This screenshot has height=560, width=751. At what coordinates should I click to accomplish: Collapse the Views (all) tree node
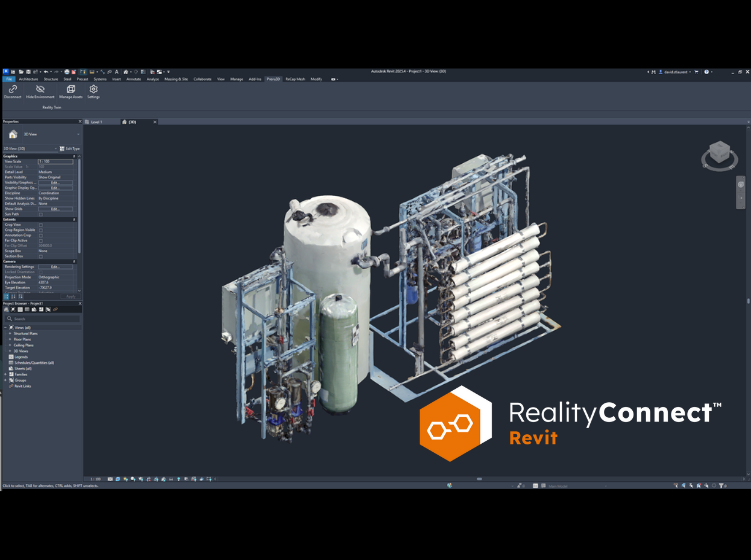point(6,328)
